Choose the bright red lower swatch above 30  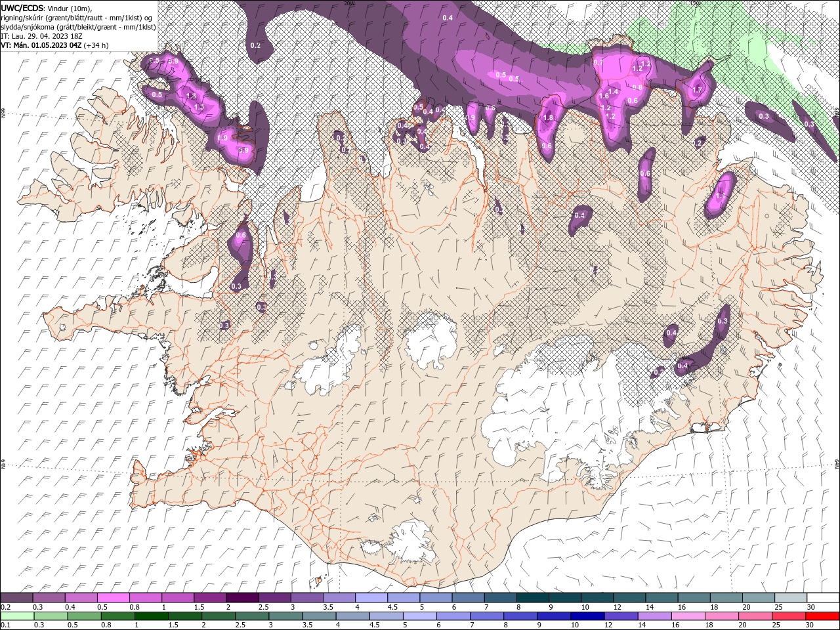[823, 616]
